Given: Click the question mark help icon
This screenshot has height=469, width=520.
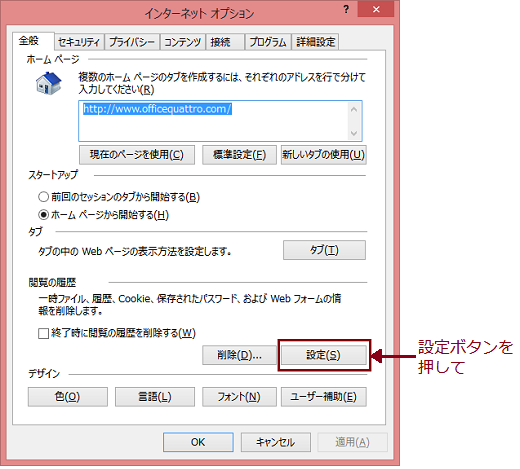Looking at the screenshot, I should 346,9.
